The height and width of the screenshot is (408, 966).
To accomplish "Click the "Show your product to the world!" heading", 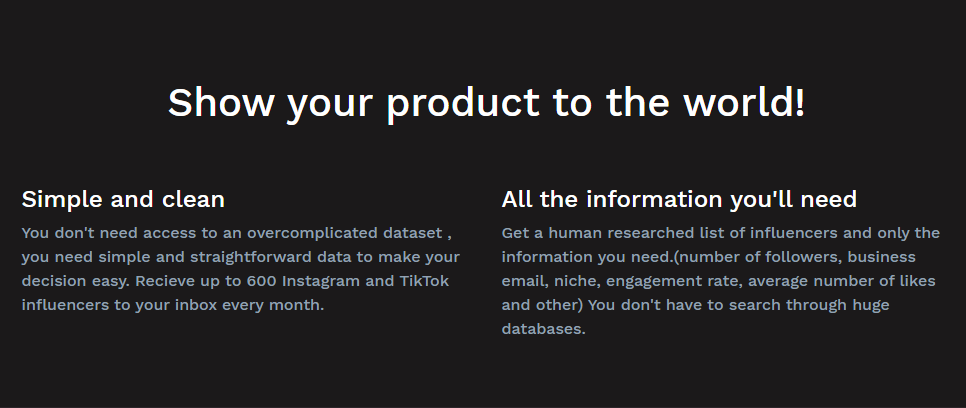I will 486,102.
